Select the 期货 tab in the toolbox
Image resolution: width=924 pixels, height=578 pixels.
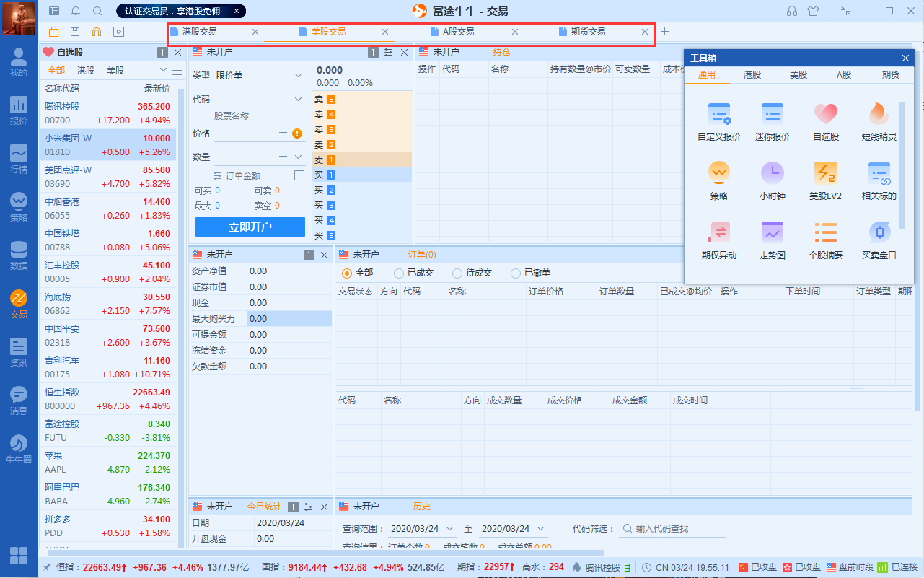[891, 74]
